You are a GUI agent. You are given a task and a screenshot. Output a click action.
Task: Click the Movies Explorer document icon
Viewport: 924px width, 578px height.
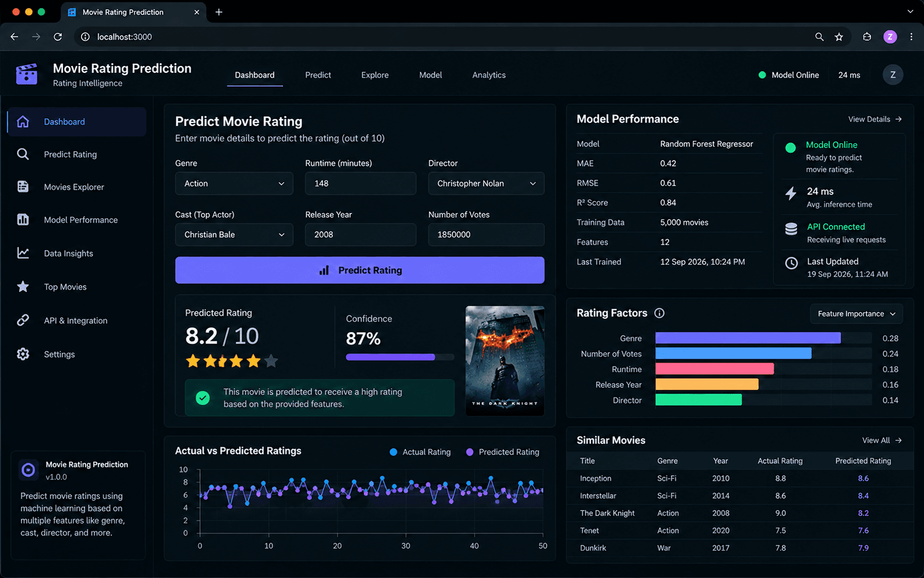(x=23, y=187)
